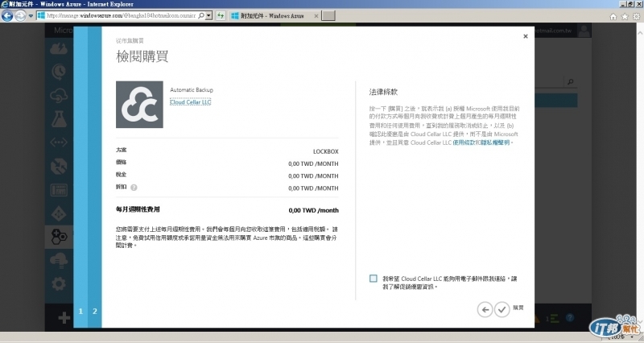Open the recent pages dropdown arrow

(x=31, y=16)
